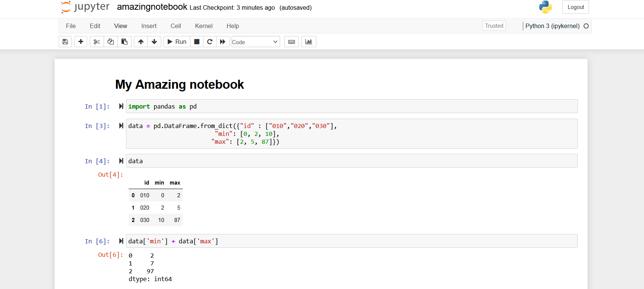Interrupt the kernel with the stop icon
This screenshot has height=289, width=644.
click(197, 42)
